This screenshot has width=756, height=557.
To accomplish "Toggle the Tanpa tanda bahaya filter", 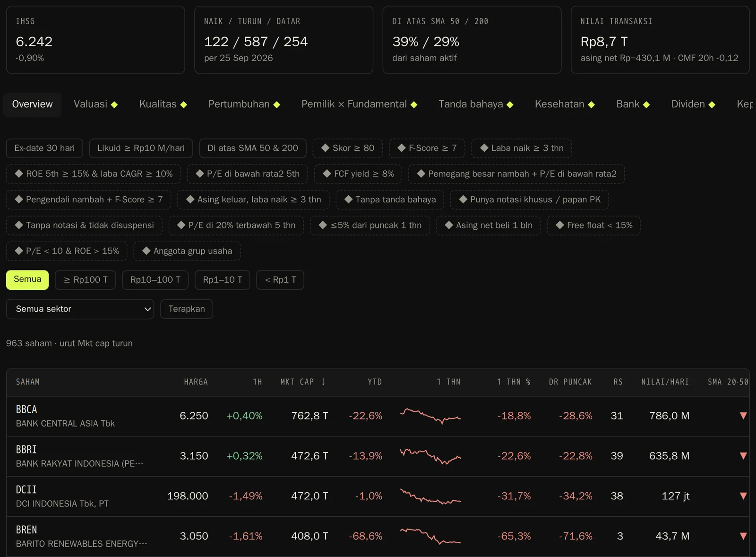I will pos(390,200).
